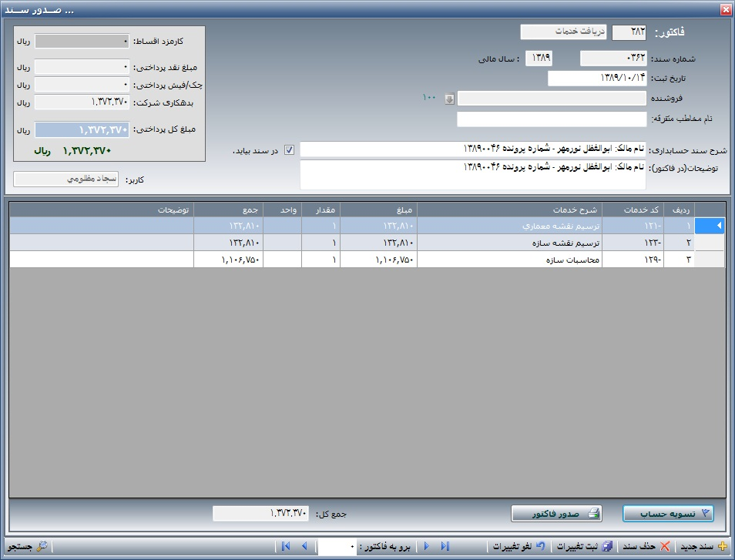735x560 pixels.
Task: Click the تاریخ ثبت date field
Action: tap(596, 79)
